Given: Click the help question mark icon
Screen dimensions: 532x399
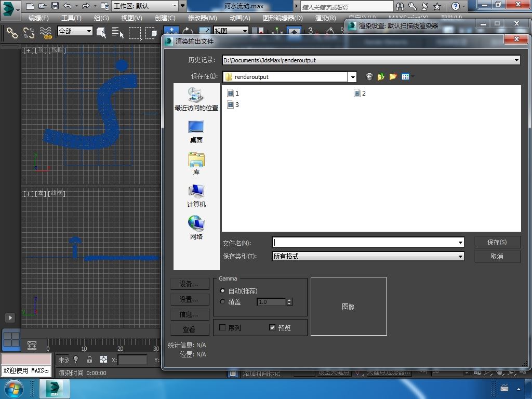Looking at the screenshot, I should (456, 6).
